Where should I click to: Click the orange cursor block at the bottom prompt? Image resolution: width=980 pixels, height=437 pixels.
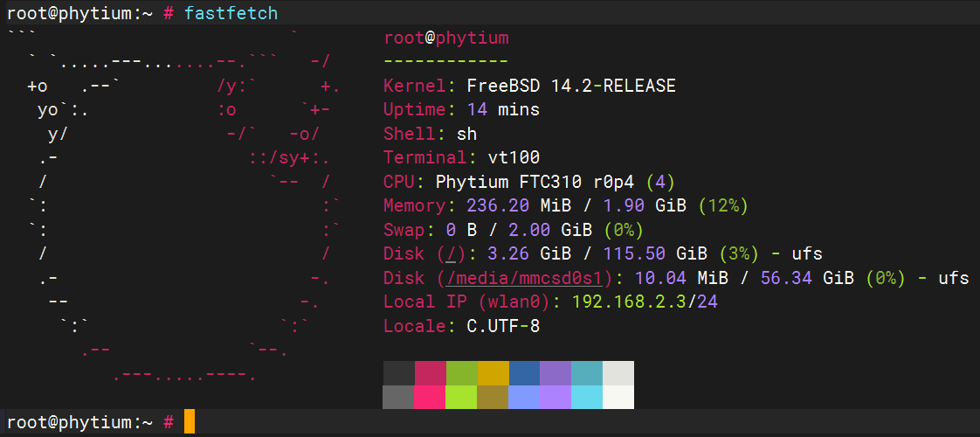point(190,421)
